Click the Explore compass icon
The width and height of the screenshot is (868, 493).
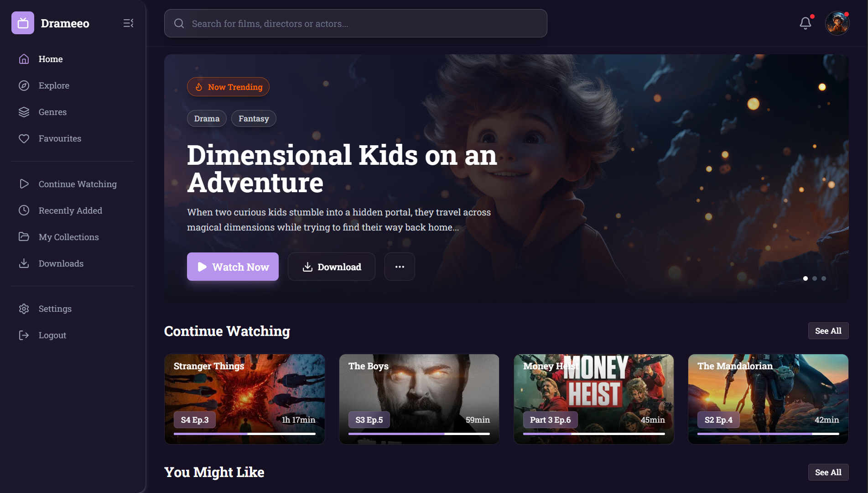point(24,86)
